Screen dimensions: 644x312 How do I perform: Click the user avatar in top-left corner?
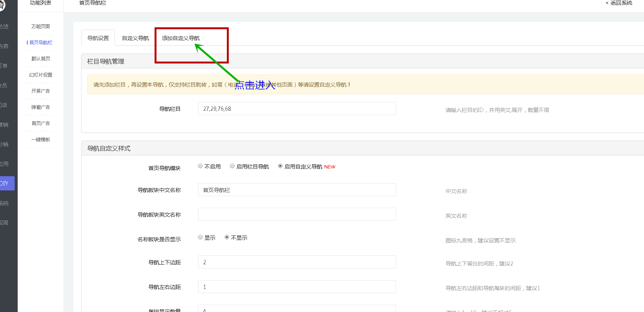[x=2, y=5]
